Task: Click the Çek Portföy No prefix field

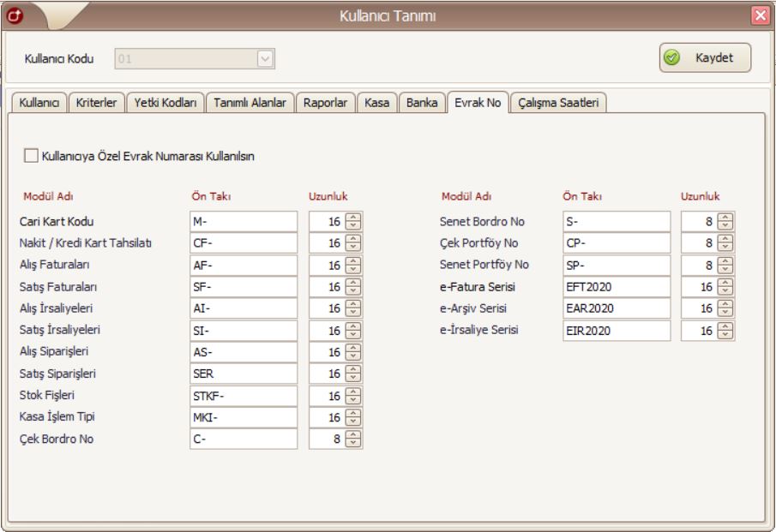Action: point(616,243)
